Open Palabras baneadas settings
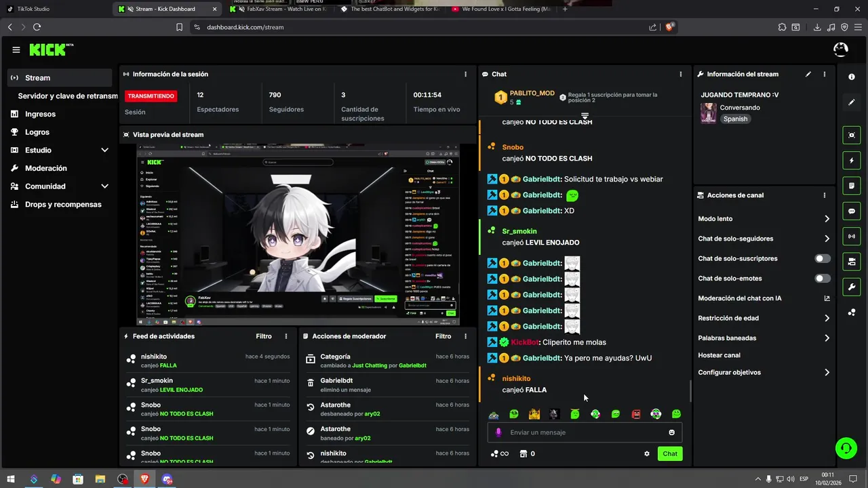Screen dimensions: 868x488 [764, 338]
